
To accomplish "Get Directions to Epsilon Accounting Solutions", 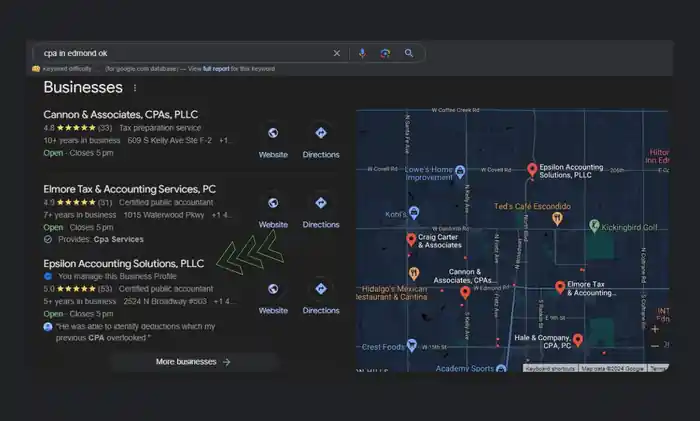I will pos(321,298).
